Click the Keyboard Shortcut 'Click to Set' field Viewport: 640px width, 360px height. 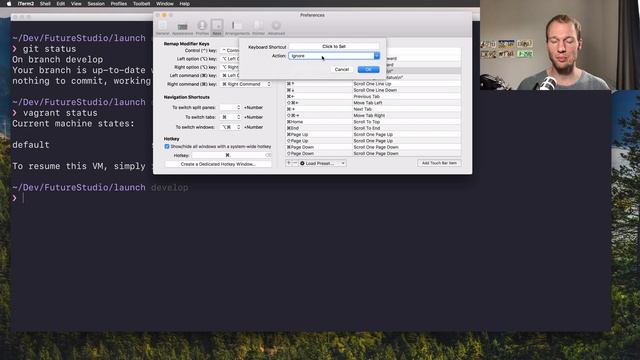pyautogui.click(x=334, y=47)
